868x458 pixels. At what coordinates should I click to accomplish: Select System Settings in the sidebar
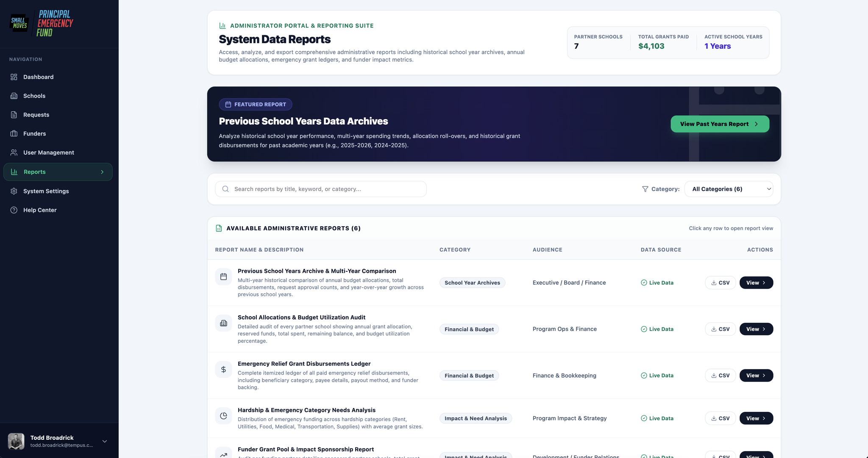pyautogui.click(x=58, y=191)
